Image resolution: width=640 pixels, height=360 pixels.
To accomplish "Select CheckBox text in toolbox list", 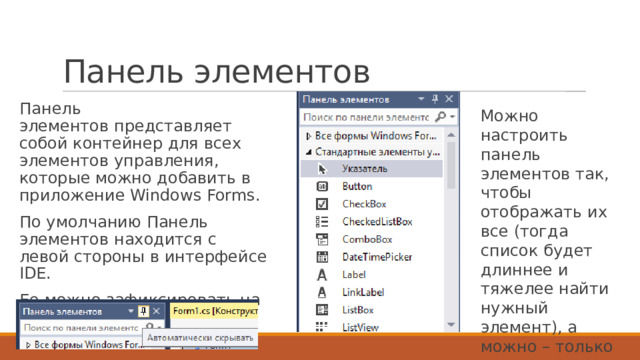I will coord(364,204).
